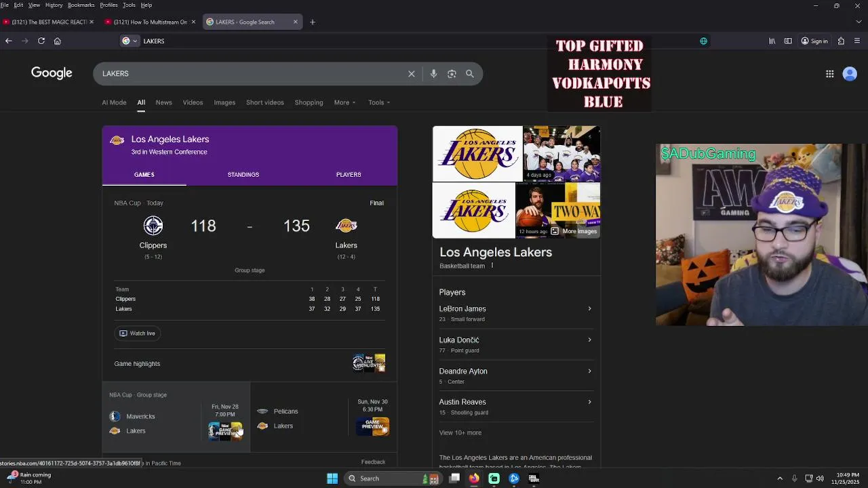Switch to How To Multistream tab
The image size is (868, 488).
pos(149,22)
